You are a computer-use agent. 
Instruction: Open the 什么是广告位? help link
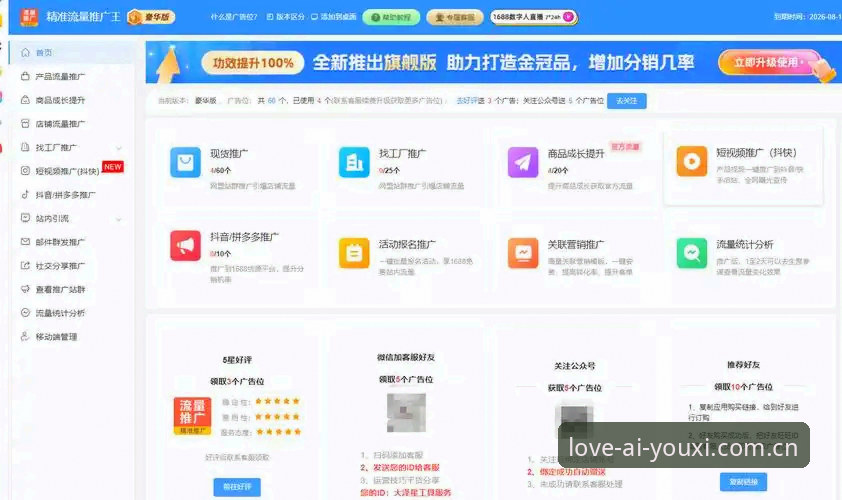point(234,17)
